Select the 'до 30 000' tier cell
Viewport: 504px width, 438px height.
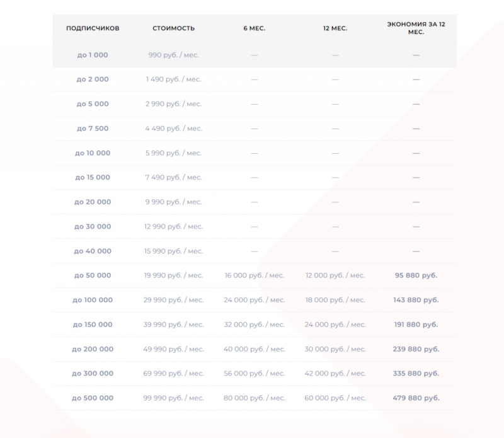tap(93, 226)
